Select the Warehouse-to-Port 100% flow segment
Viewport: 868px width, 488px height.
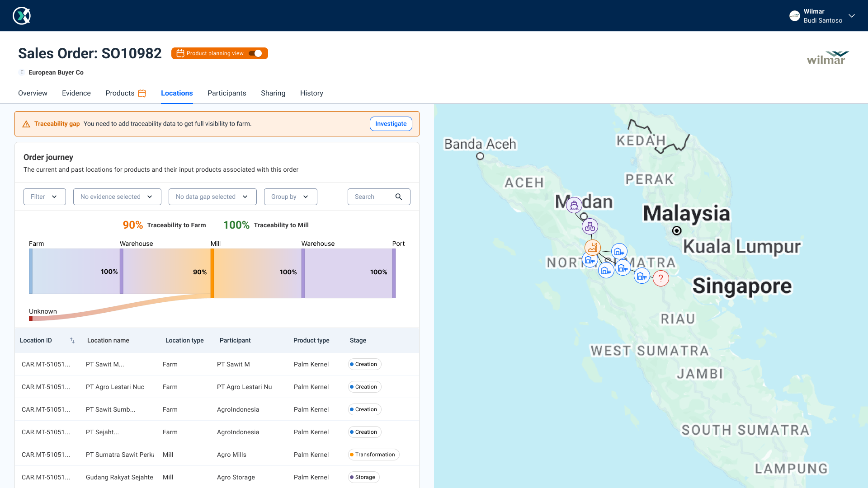tap(349, 273)
